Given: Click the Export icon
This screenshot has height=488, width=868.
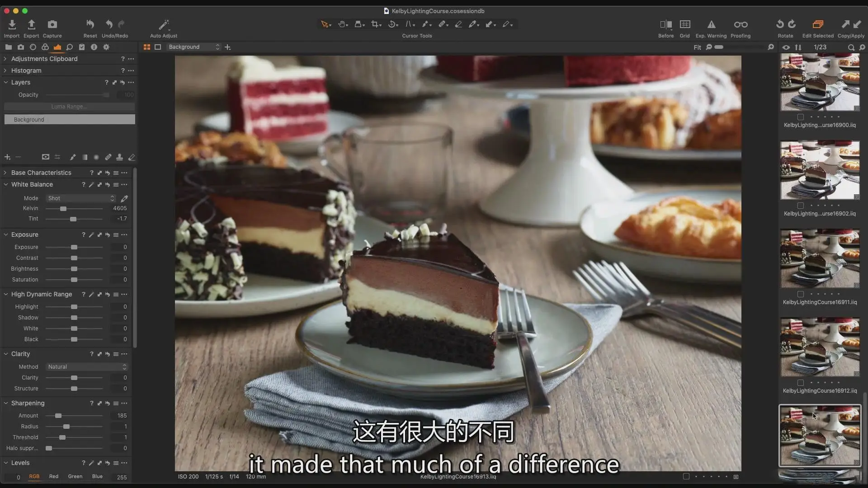Looking at the screenshot, I should 31,24.
